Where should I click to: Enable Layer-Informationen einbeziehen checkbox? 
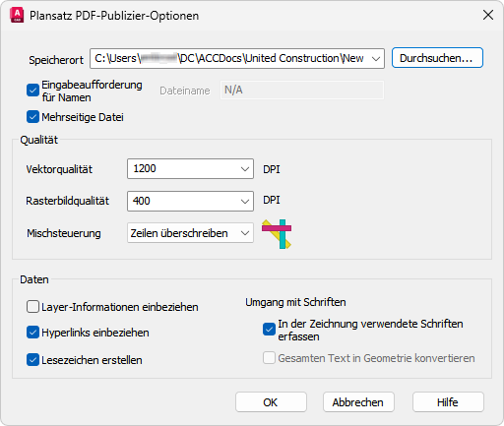(32, 307)
